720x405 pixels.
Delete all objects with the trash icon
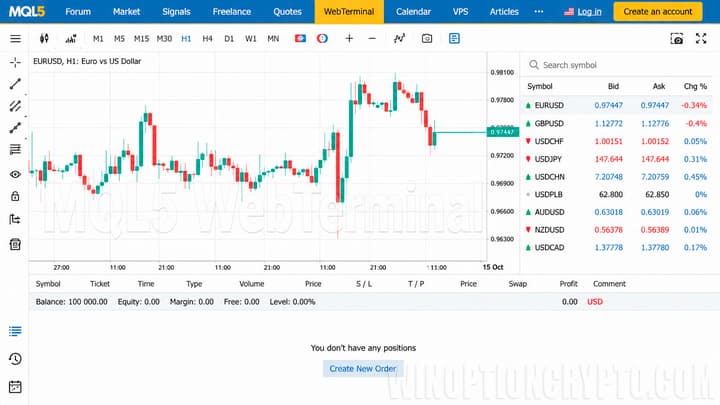[x=15, y=244]
